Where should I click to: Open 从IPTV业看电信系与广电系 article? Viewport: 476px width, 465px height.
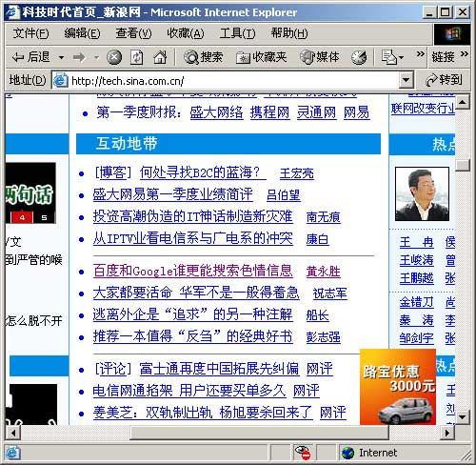193,238
